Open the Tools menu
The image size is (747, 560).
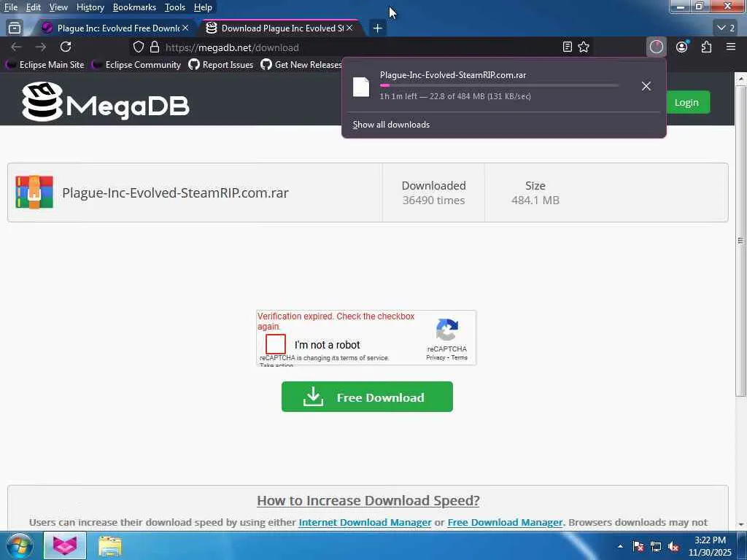click(175, 7)
